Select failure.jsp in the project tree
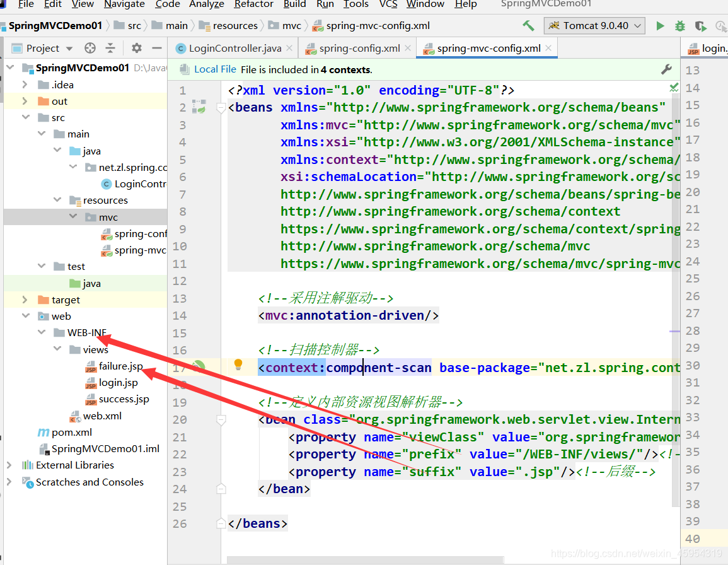Screen dimensions: 728x565 tap(121, 366)
